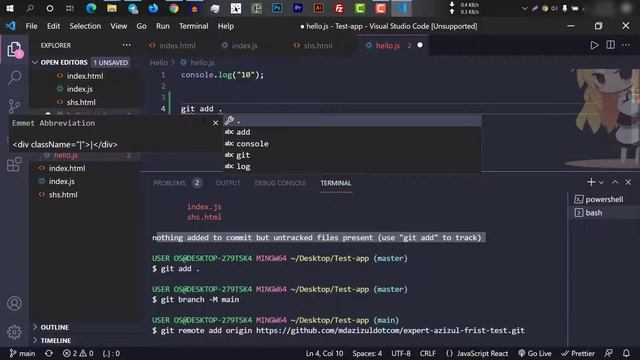Image resolution: width=640 pixels, height=360 pixels.
Task: Select the Terminal panel tab
Action: (x=336, y=183)
